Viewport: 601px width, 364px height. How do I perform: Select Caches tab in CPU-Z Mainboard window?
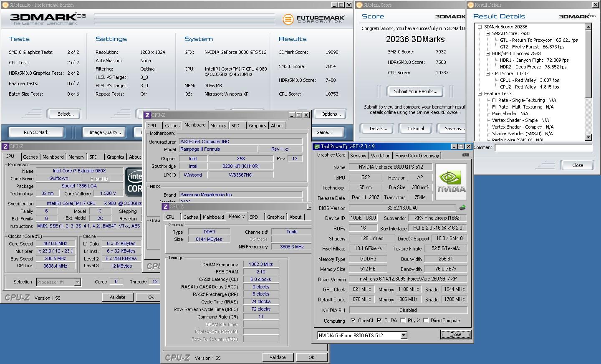coord(172,126)
